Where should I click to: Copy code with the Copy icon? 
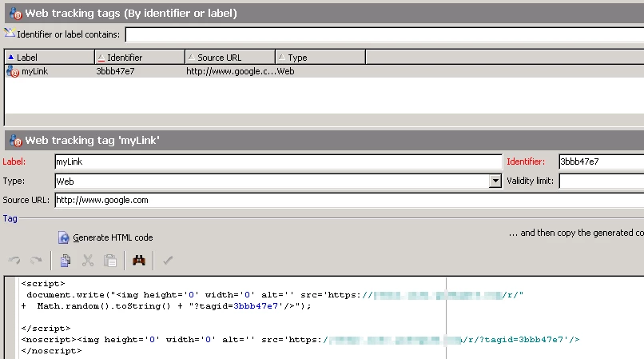[x=66, y=261]
